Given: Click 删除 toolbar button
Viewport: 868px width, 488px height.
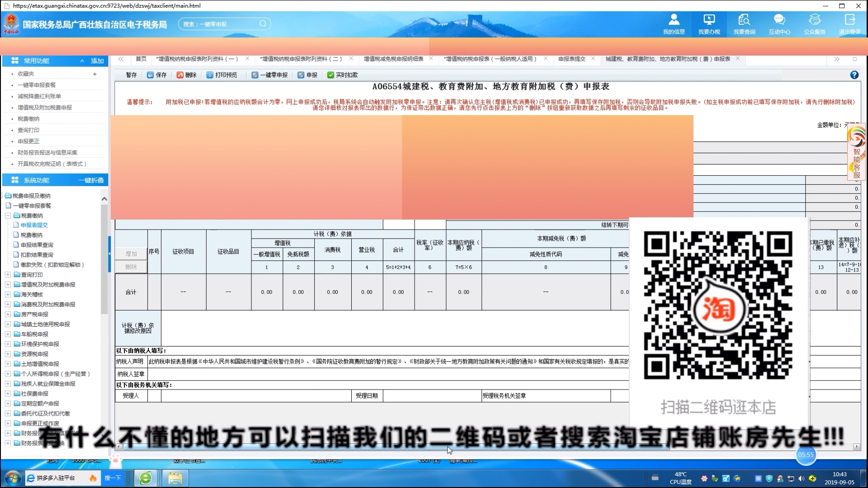Looking at the screenshot, I should tap(186, 75).
